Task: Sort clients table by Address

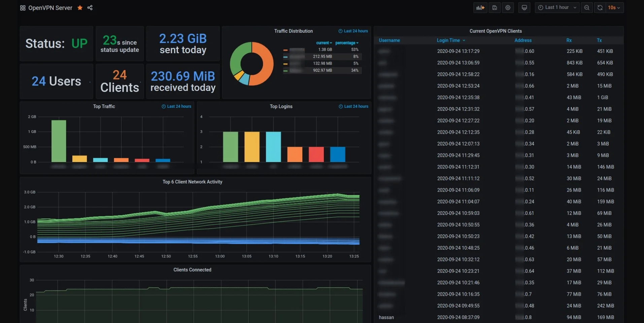Action: tap(523, 40)
